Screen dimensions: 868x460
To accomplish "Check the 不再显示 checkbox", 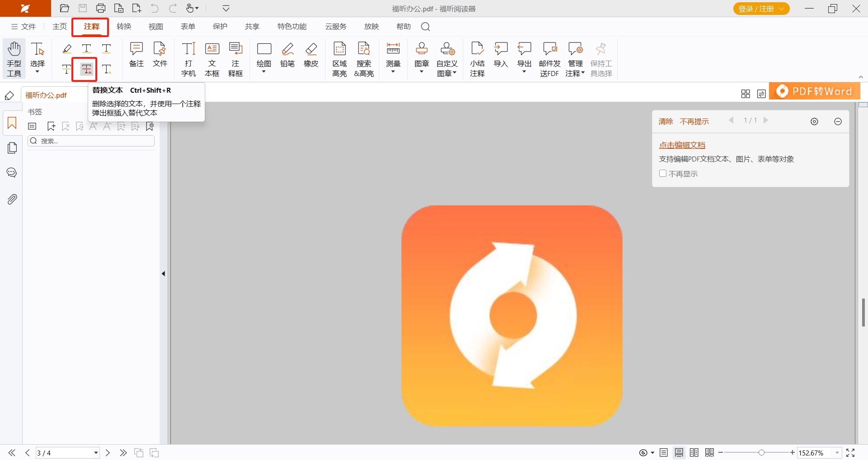I will point(663,174).
